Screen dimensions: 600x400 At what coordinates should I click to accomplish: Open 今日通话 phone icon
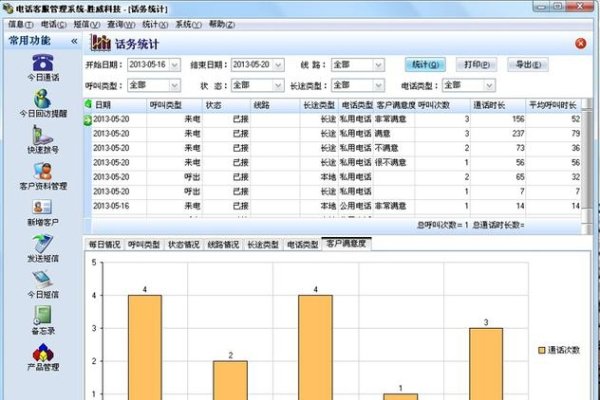tap(42, 63)
